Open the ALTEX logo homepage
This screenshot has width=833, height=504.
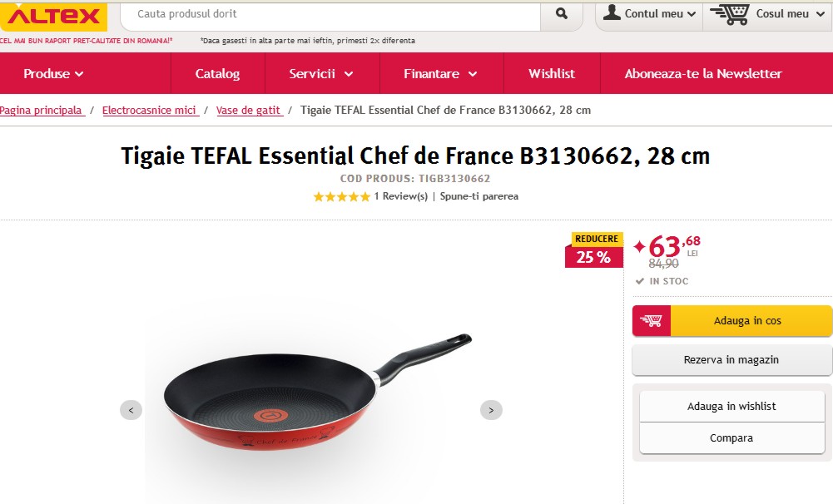coord(53,16)
